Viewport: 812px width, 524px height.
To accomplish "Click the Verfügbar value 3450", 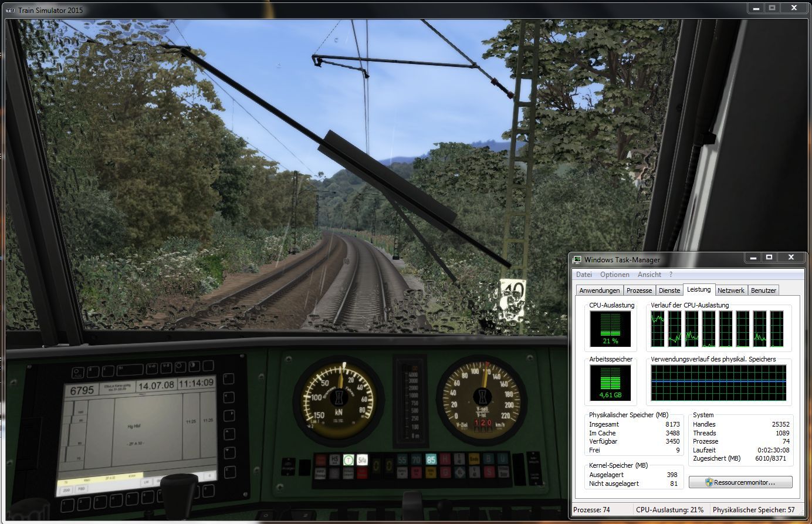I will coord(672,441).
